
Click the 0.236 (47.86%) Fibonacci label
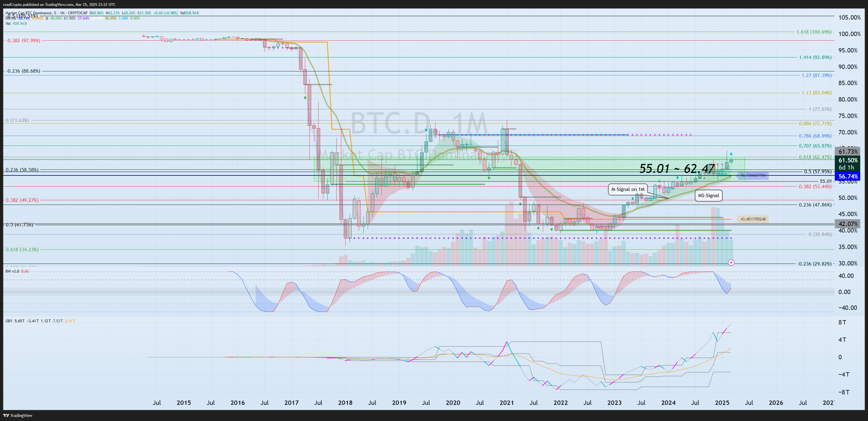815,204
